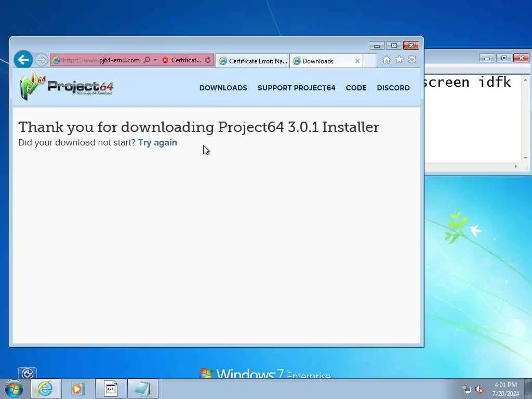This screenshot has width=532, height=399.
Task: Click the desktop gadget icon above Start
Action: coord(28,373)
